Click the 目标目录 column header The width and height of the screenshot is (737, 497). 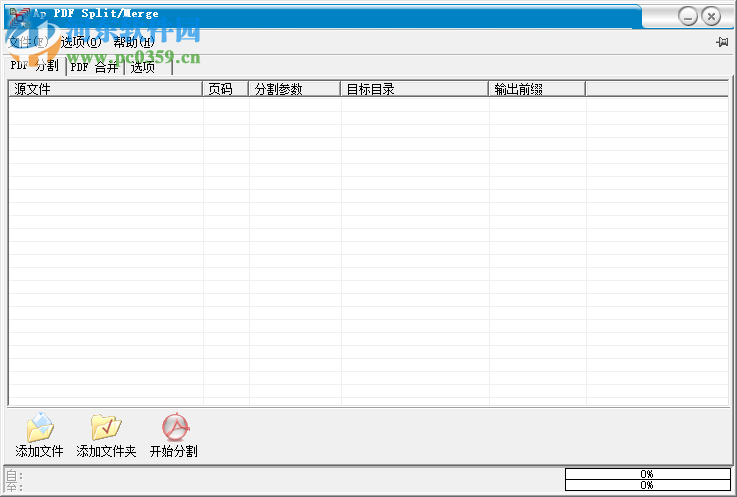point(415,89)
